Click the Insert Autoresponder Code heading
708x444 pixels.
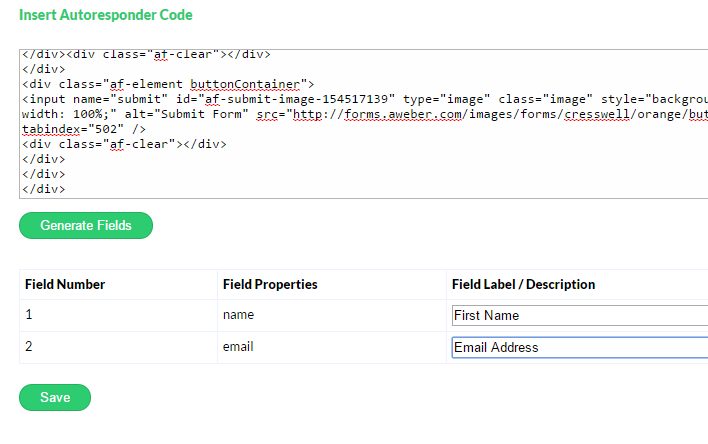(x=106, y=15)
